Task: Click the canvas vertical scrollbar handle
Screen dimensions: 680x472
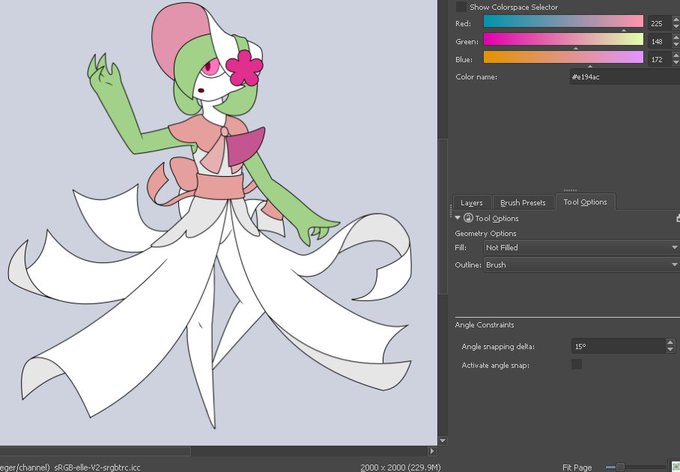Action: 442,217
